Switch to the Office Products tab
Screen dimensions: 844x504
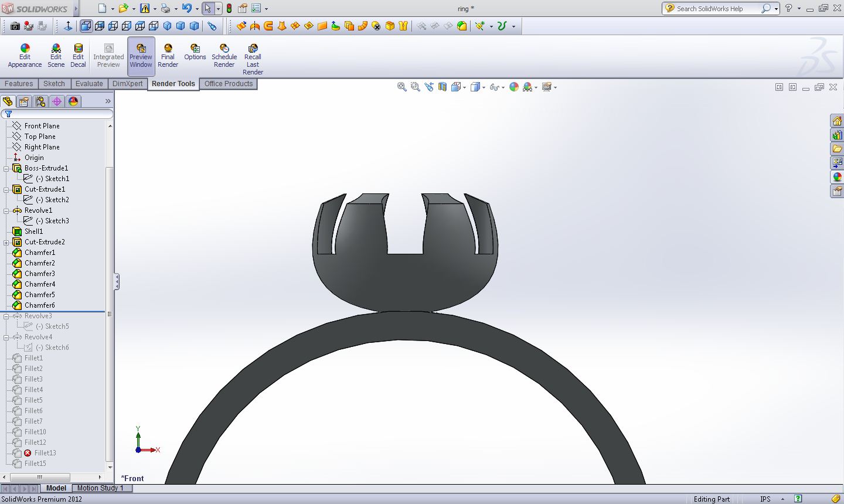coord(229,84)
